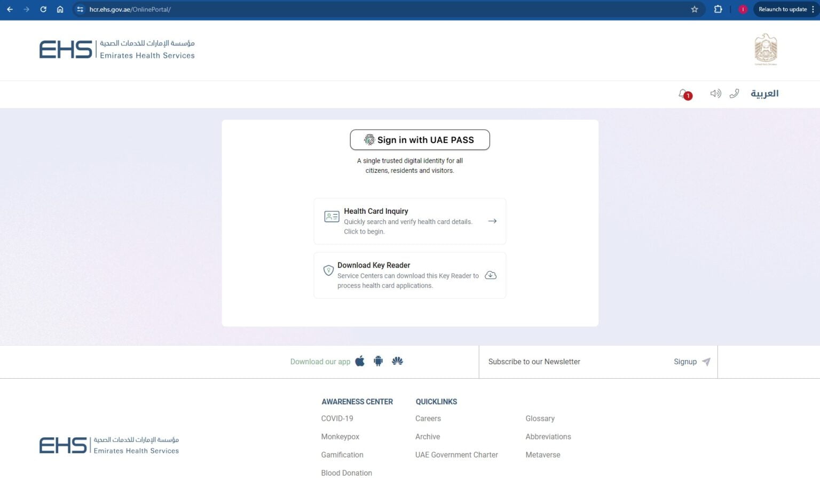820x504 pixels.
Task: Click Relaunch to update in the browser
Action: (x=784, y=9)
